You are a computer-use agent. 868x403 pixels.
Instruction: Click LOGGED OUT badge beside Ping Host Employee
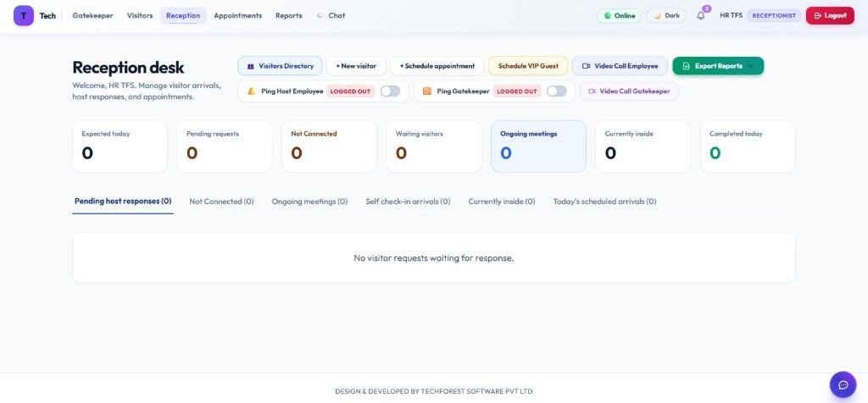point(350,91)
